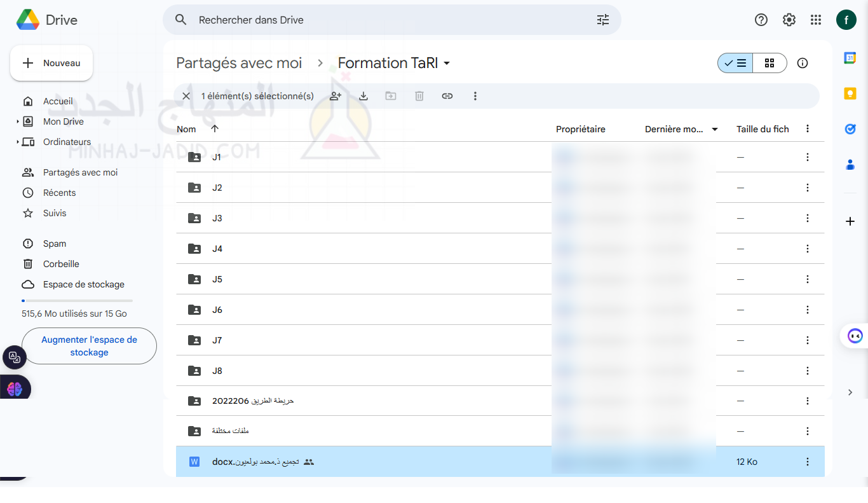Open more actions menu in selection toolbar
This screenshot has height=503, width=868.
475,96
